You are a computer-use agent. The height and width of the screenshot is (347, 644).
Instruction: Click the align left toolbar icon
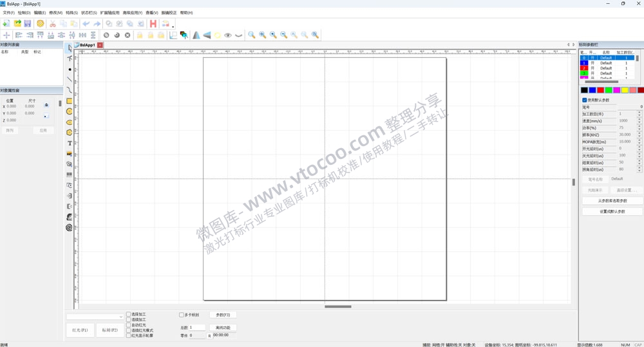click(19, 35)
